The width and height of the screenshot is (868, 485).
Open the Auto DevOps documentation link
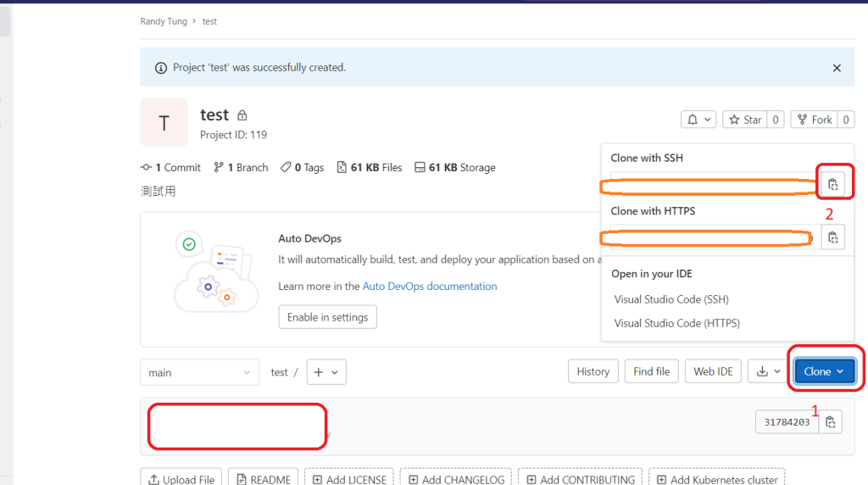pyautogui.click(x=430, y=287)
